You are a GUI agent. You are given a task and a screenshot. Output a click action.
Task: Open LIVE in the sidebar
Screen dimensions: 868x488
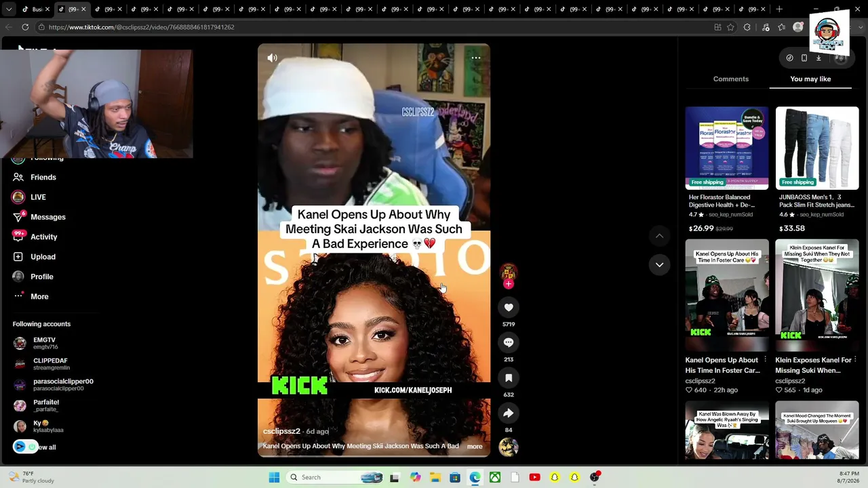coord(38,197)
